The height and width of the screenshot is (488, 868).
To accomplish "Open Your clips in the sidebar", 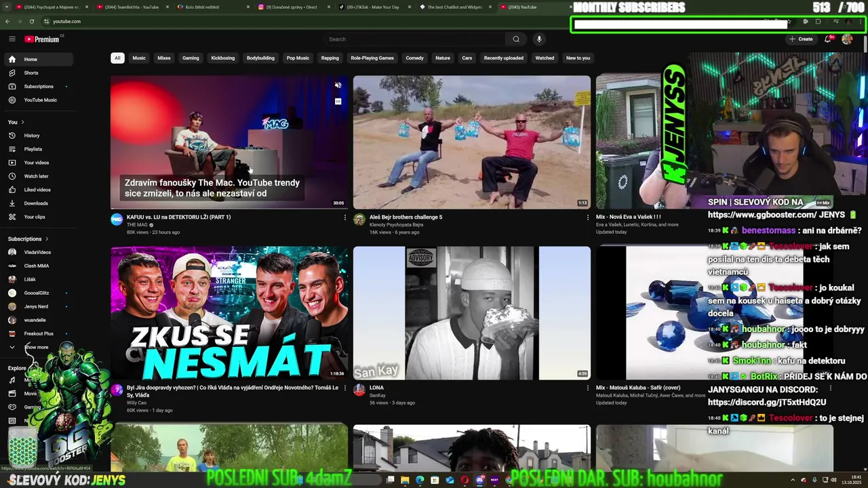I will pyautogui.click(x=38, y=217).
